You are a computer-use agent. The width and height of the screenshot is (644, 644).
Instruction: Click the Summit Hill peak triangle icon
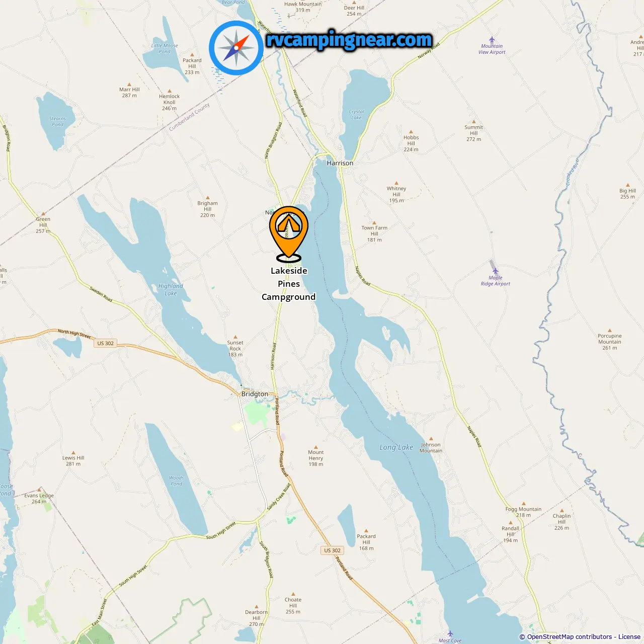click(x=474, y=122)
